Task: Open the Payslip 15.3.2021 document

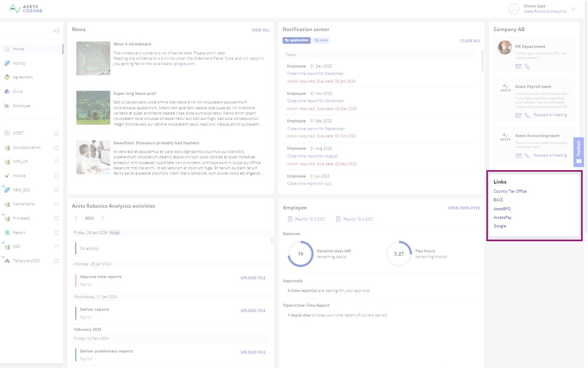Action: point(310,219)
